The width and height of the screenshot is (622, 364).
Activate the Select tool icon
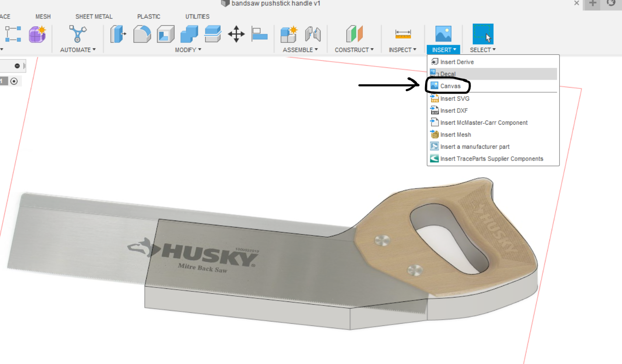tap(483, 34)
